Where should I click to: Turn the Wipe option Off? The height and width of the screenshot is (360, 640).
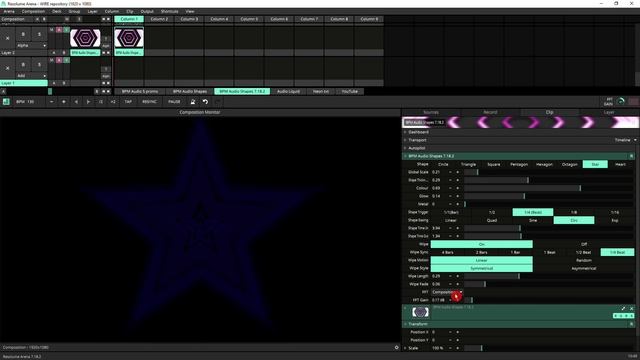coord(584,244)
